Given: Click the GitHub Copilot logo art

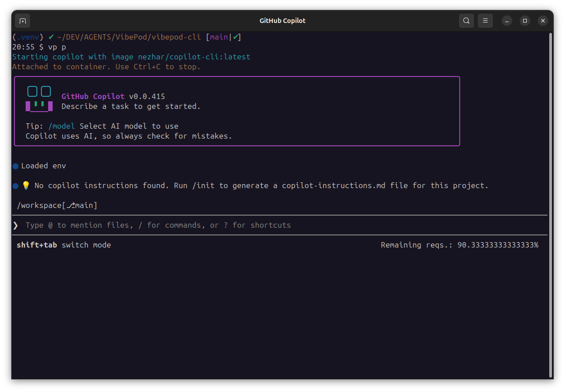Looking at the screenshot, I should [39, 98].
